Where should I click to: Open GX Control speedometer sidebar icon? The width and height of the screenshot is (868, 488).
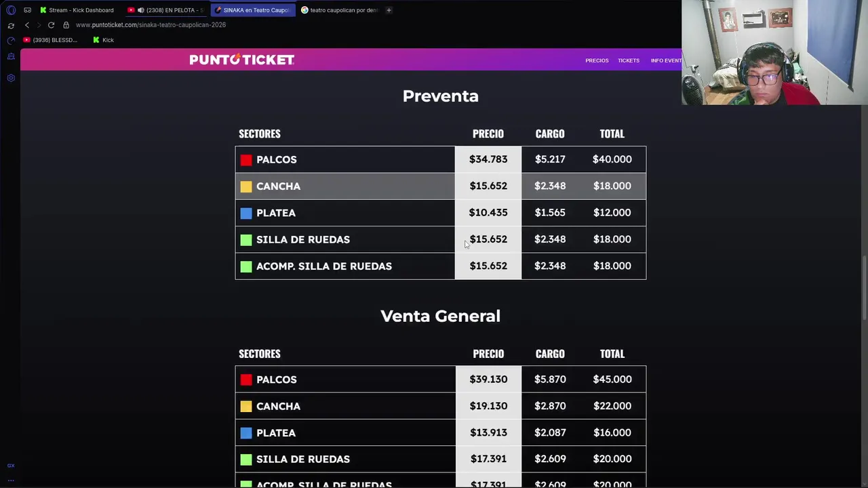[11, 41]
